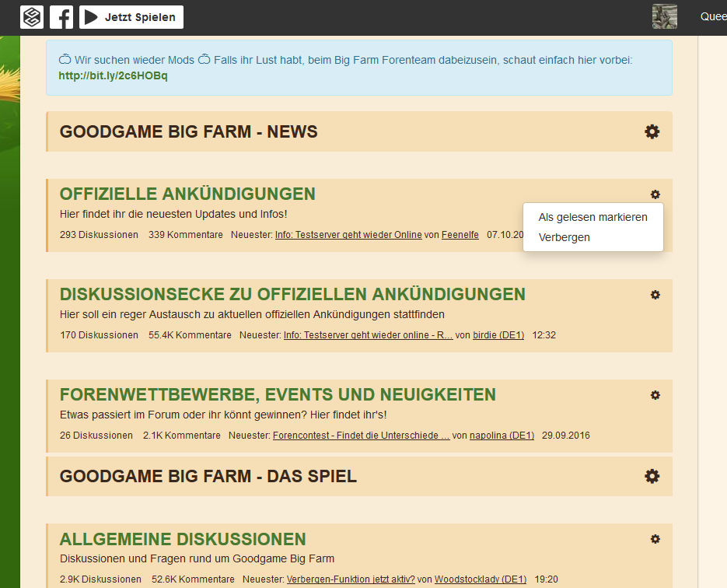
Task: Click the 55.4K Kommentare count
Action: tap(190, 334)
